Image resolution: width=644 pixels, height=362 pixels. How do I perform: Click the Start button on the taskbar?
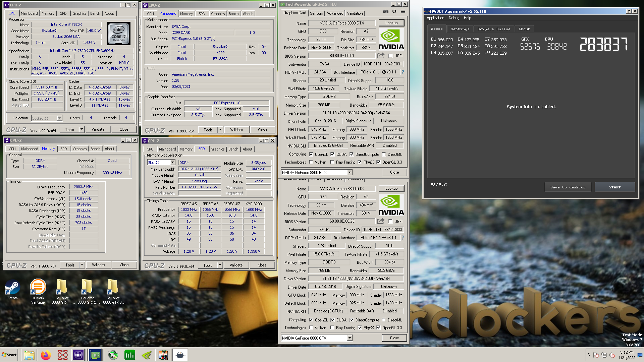(x=9, y=355)
